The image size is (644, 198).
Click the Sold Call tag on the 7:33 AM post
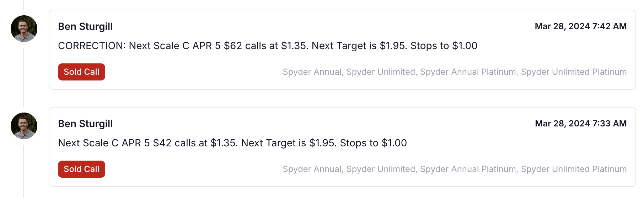point(81,169)
